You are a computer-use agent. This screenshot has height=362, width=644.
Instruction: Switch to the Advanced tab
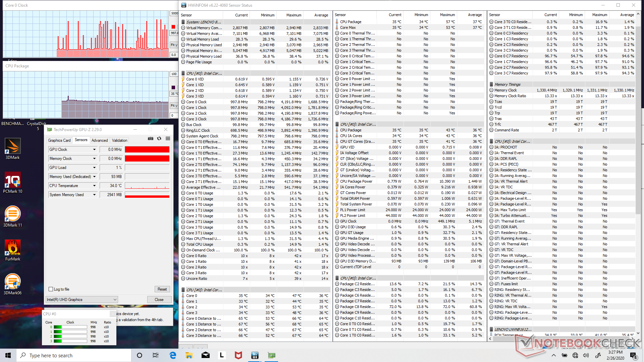tap(100, 140)
